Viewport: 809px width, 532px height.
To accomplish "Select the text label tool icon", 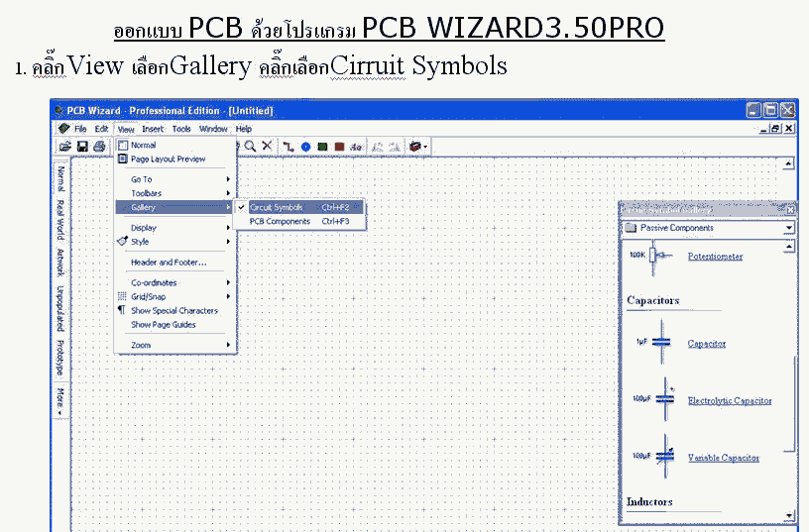I will point(356,147).
